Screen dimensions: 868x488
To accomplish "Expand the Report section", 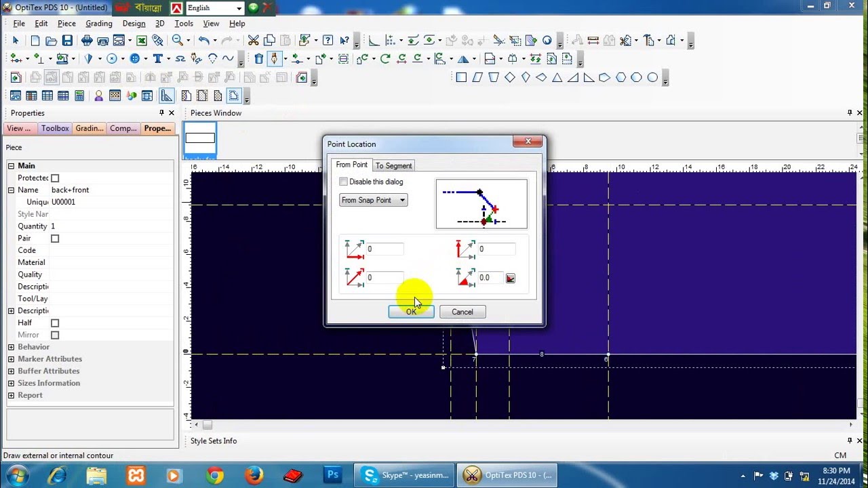I will (x=11, y=396).
